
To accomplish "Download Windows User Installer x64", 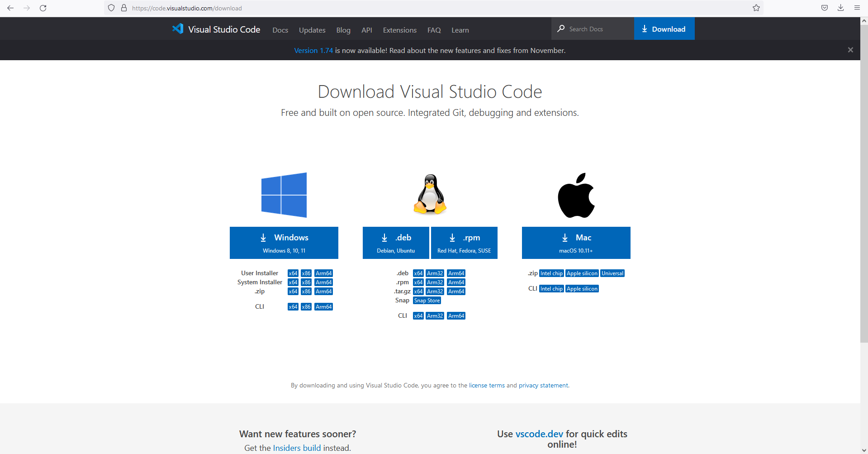I will click(293, 273).
